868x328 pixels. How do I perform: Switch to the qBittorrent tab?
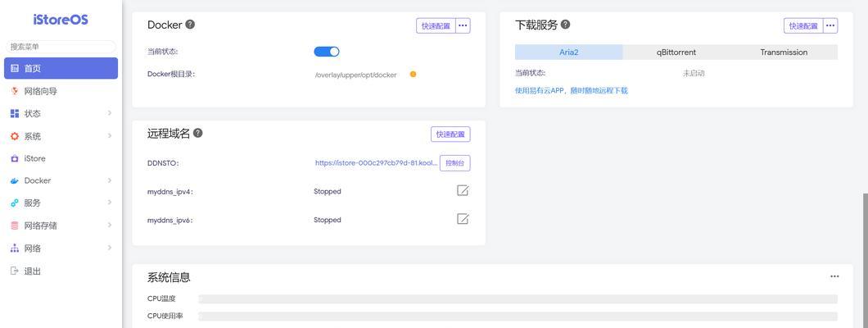coord(676,52)
